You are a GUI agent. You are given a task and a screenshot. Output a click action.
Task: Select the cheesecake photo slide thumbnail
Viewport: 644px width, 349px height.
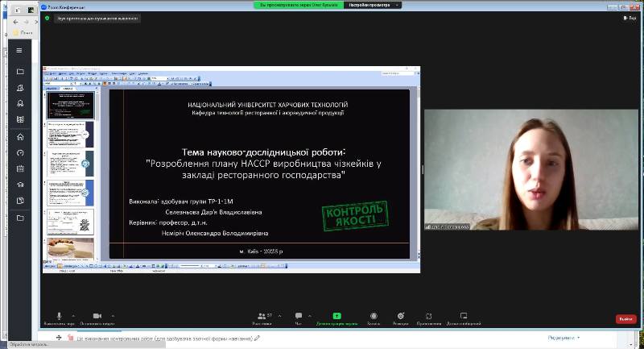[70, 248]
